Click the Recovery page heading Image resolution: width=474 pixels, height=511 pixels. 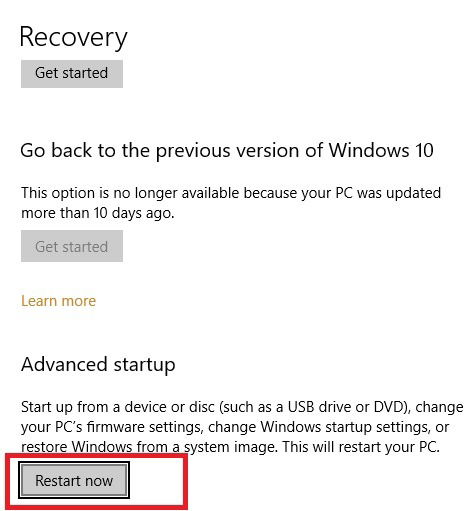[73, 37]
